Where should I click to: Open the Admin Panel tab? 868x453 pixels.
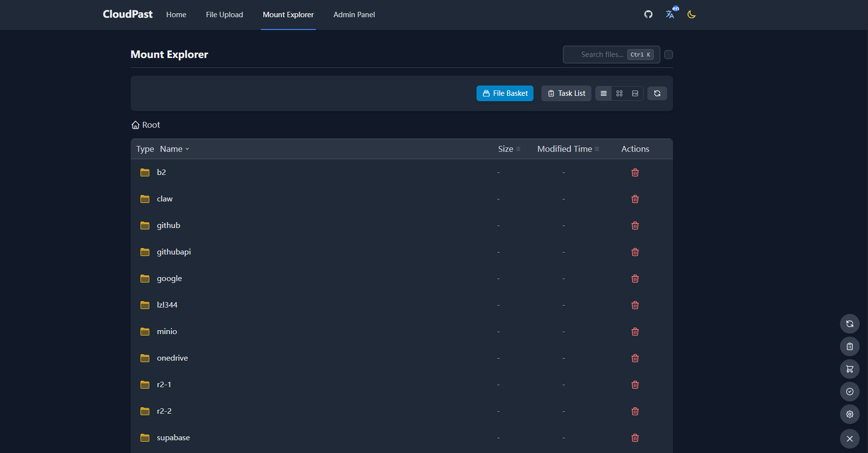tap(354, 15)
